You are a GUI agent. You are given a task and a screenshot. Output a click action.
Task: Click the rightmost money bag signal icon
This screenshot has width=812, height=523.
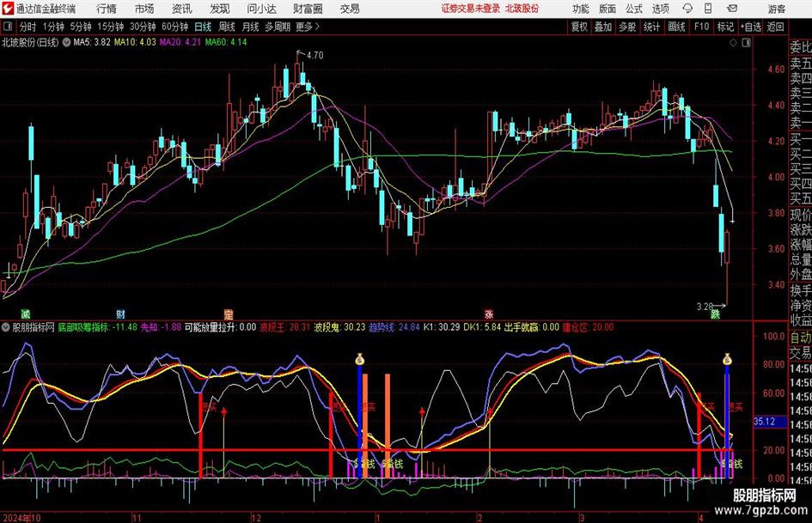point(727,358)
